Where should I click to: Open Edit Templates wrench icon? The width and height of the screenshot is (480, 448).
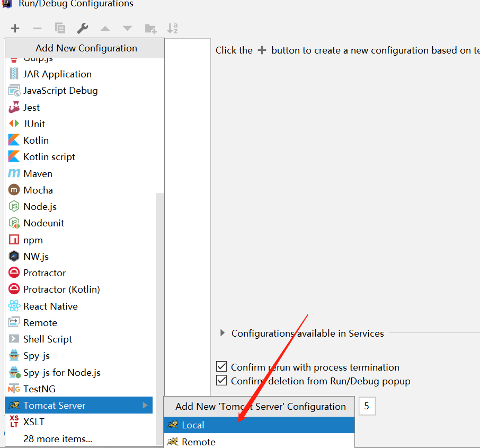pos(82,29)
